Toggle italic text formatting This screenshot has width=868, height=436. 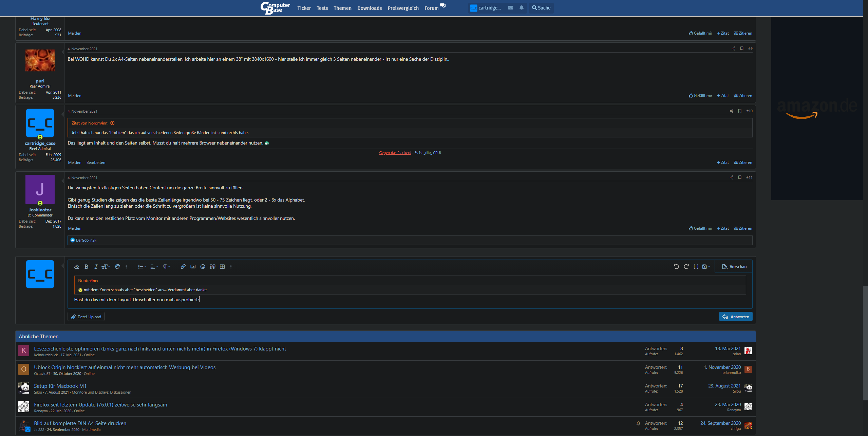(96, 267)
